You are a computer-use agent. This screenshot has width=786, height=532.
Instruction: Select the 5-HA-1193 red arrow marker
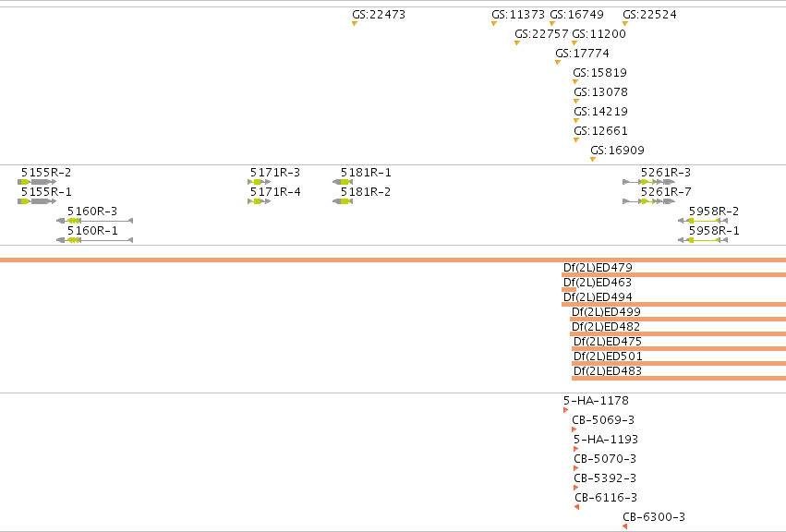click(576, 449)
